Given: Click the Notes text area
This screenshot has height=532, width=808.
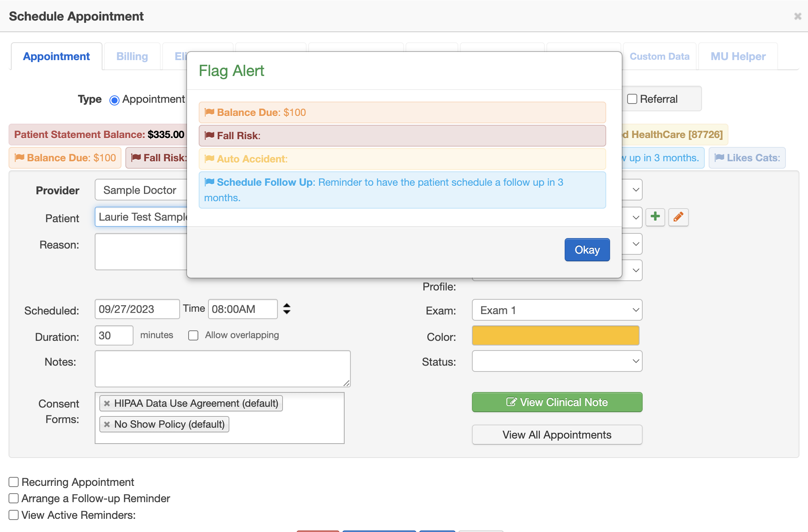Looking at the screenshot, I should point(223,369).
